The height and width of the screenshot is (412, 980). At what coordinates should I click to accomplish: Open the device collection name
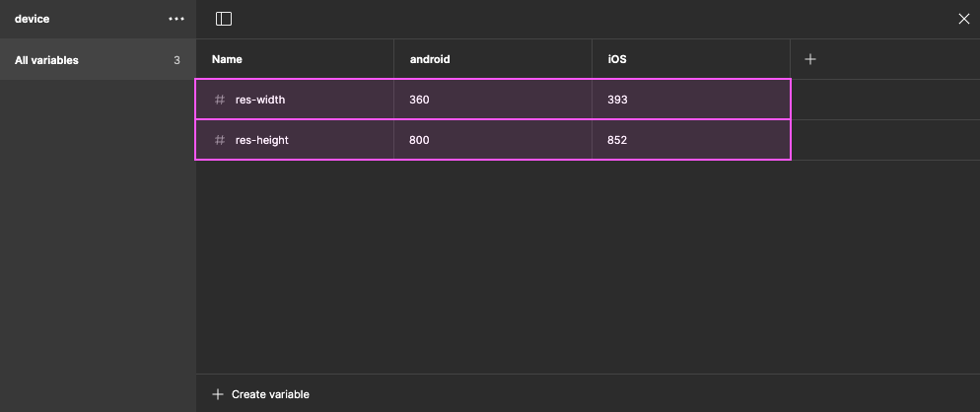pyautogui.click(x=32, y=19)
